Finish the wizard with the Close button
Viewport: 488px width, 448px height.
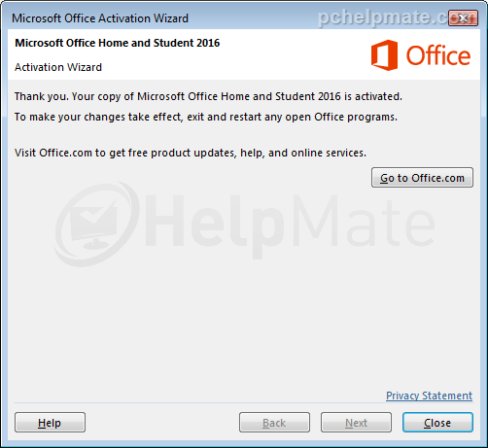pyautogui.click(x=437, y=423)
